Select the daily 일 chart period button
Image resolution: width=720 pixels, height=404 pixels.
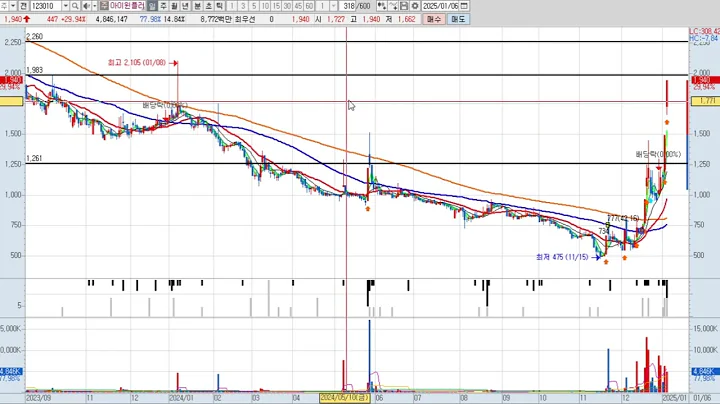pos(152,6)
